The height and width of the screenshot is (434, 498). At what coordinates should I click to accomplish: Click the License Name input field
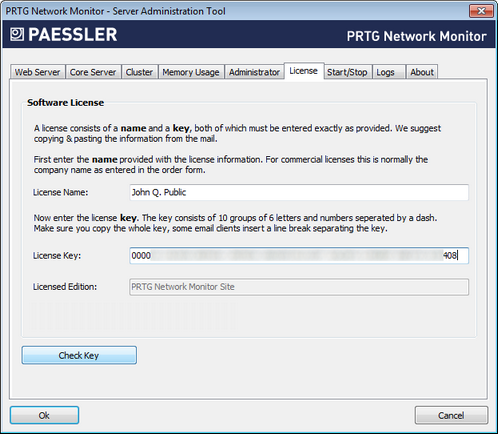299,192
